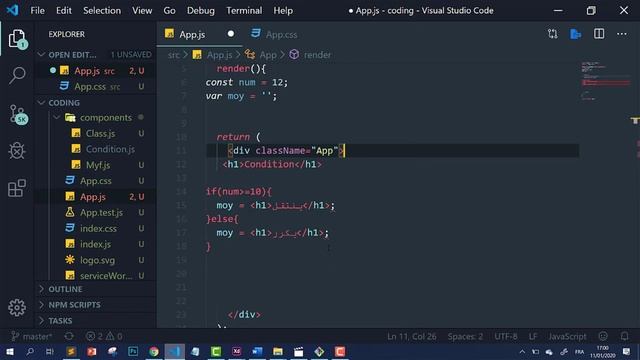The height and width of the screenshot is (360, 640).
Task: Open Sublime Text from the taskbar
Action: pyautogui.click(x=71, y=351)
